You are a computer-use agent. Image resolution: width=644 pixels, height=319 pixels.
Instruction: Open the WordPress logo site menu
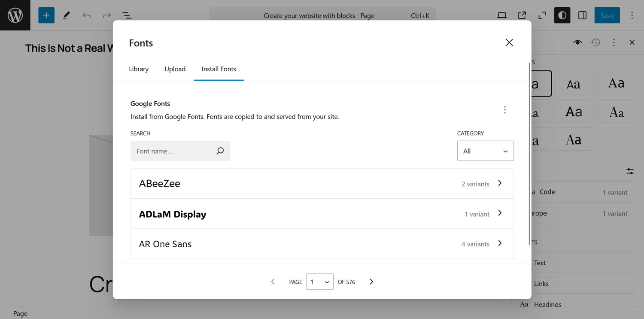pos(15,15)
